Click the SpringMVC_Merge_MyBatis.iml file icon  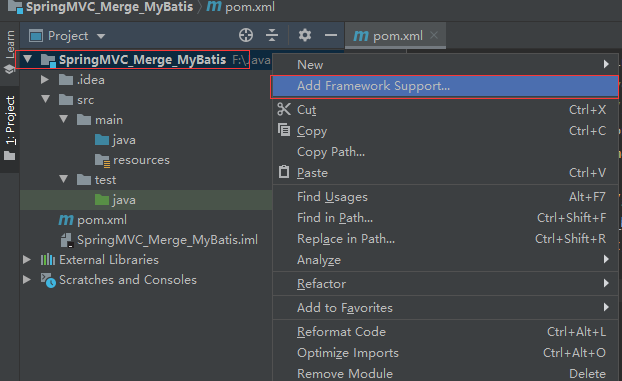tap(66, 240)
